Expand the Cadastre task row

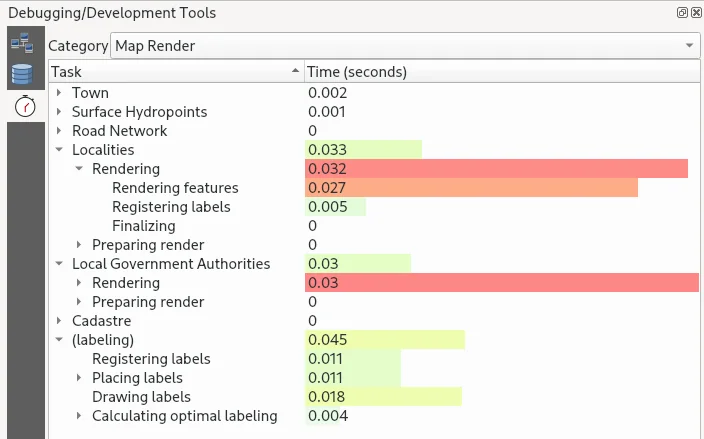tap(59, 321)
